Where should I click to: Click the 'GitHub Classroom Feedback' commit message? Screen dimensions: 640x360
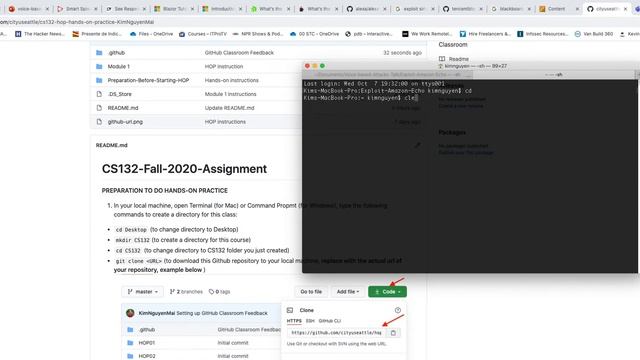tap(239, 53)
